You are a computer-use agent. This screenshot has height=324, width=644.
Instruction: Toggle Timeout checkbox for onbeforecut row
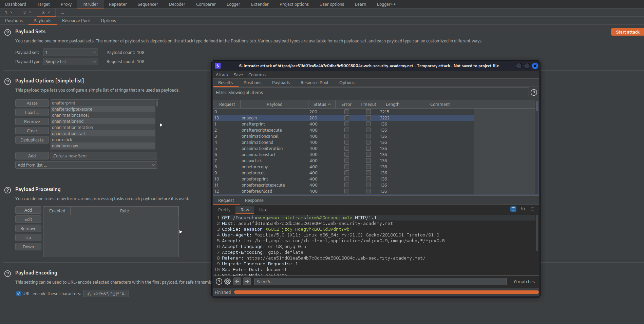coord(368,173)
